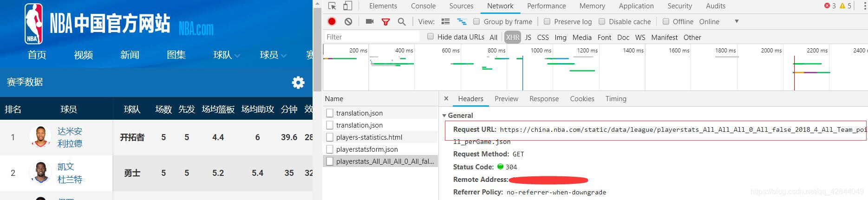Click 凯文 杜兰特 player avatar
Viewport: 868px width, 200px height.
40,173
